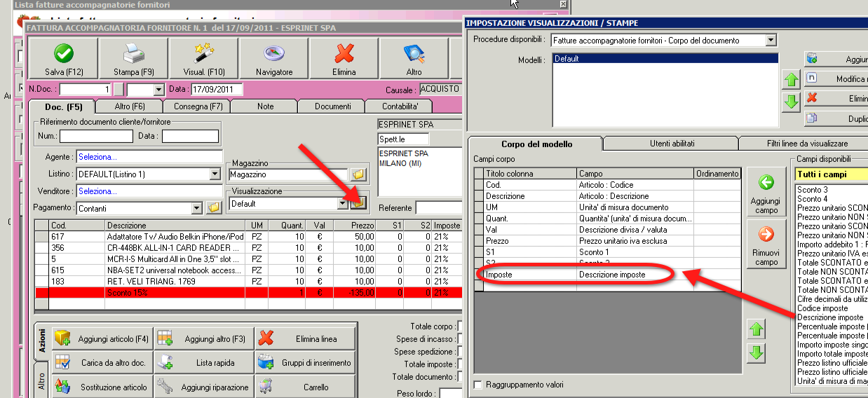Click the Ordinamento column header
This screenshot has width=868, height=398.
pyautogui.click(x=717, y=174)
